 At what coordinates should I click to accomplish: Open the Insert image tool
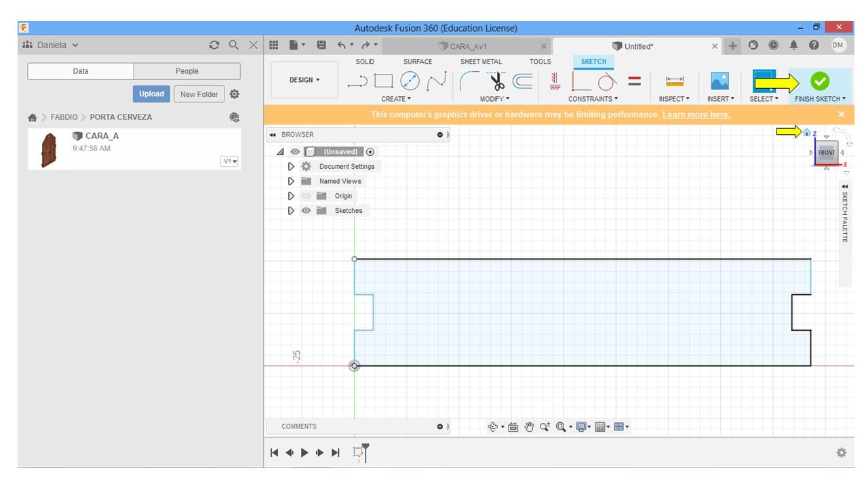720,81
